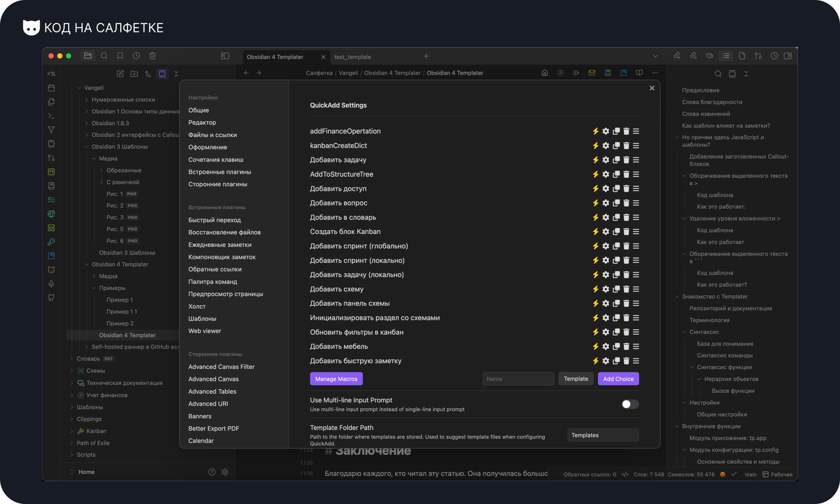Viewport: 840px width, 504px height.
Task: Toggle right sidebar panel icon
Action: (788, 56)
